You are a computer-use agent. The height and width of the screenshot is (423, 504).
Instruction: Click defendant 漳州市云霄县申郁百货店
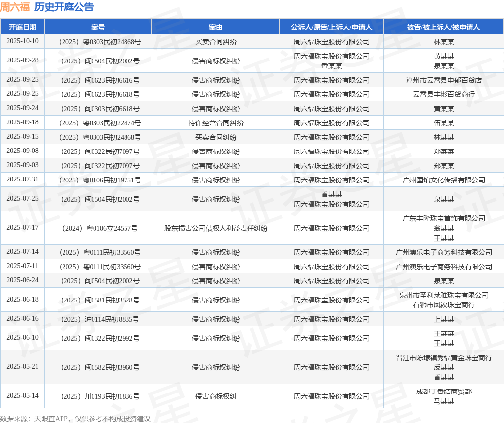(443, 80)
